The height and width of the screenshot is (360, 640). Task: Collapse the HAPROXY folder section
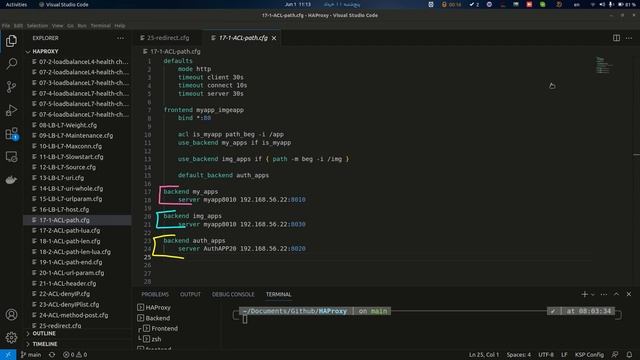[x=45, y=51]
